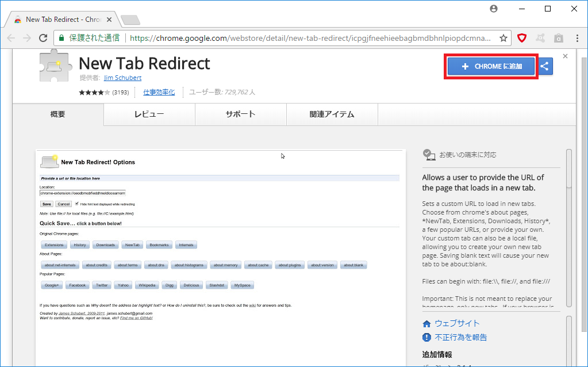588x367 pixels.
Task: Click the browser forward arrow
Action: pyautogui.click(x=27, y=38)
